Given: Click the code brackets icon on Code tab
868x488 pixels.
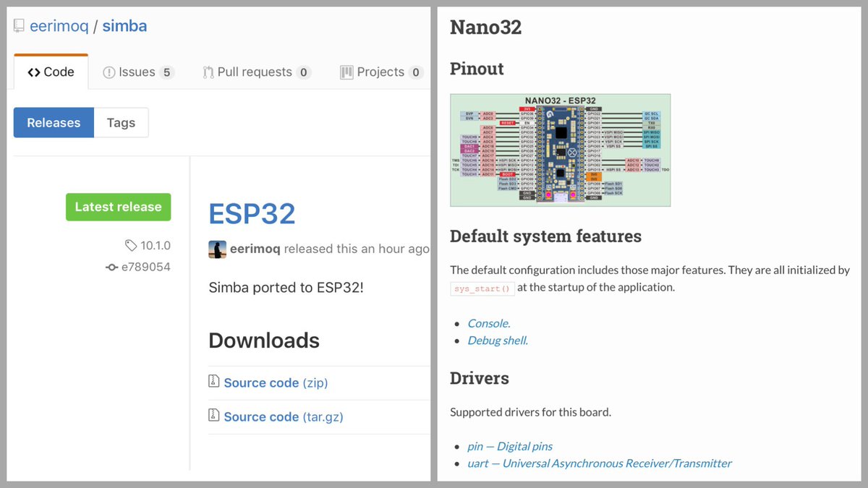Looking at the screenshot, I should click(x=34, y=72).
